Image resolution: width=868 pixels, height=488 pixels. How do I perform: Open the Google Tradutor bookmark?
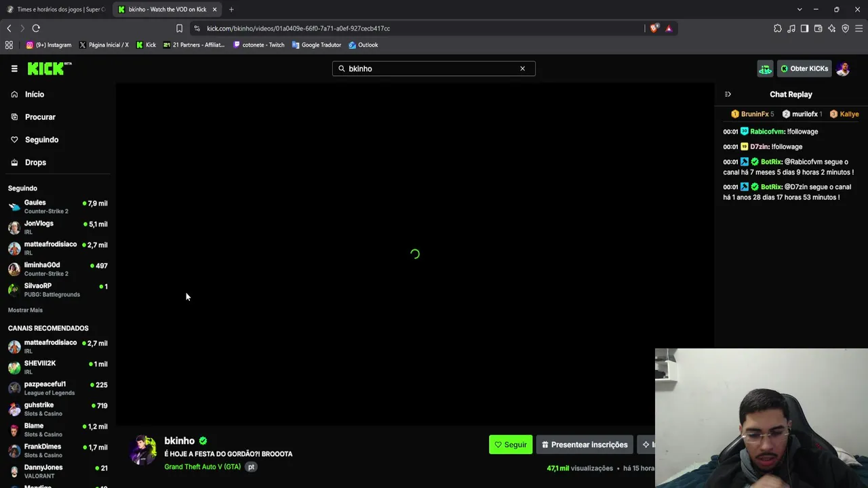click(x=316, y=45)
